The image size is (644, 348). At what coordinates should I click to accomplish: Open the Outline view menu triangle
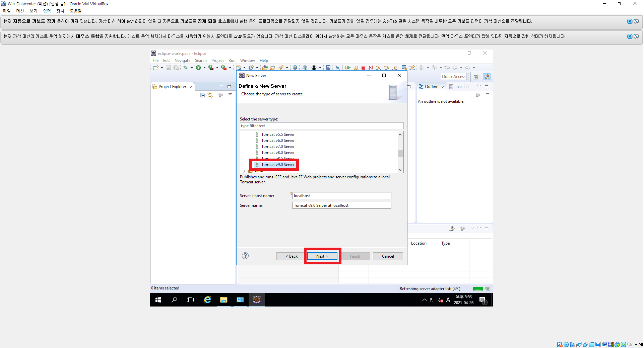pos(488,95)
